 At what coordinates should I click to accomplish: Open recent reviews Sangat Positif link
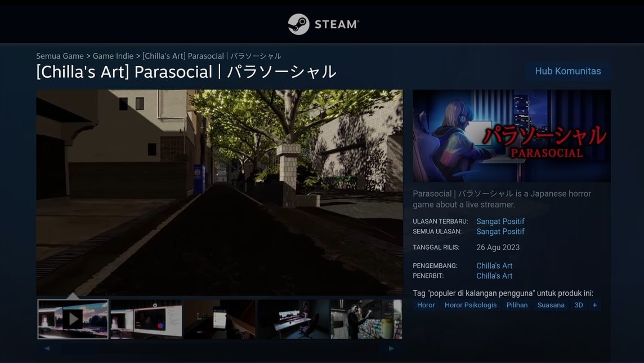(x=500, y=221)
